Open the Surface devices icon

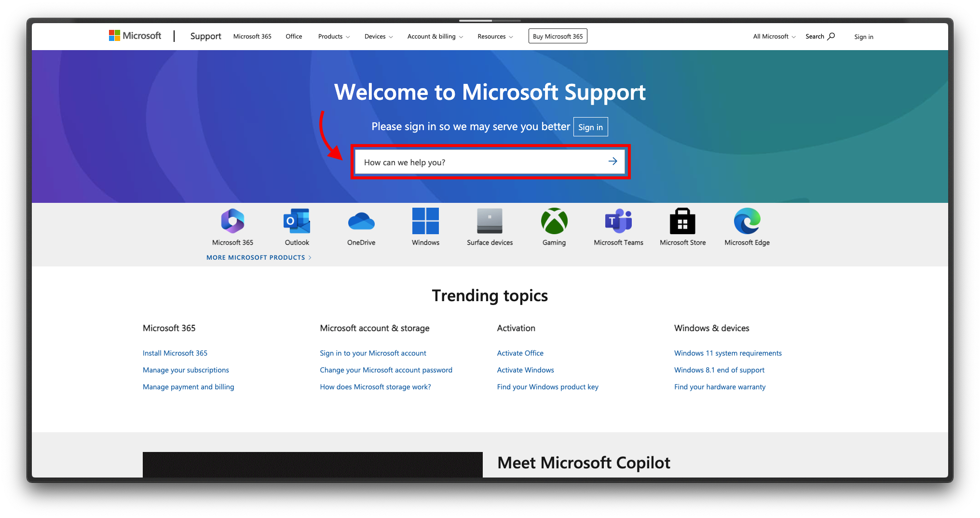click(x=490, y=221)
